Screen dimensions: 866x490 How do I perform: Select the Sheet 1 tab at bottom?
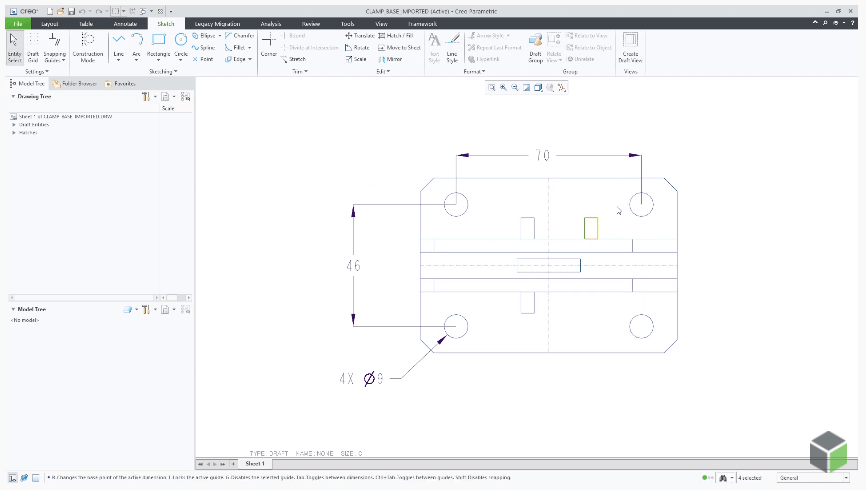[x=255, y=464]
